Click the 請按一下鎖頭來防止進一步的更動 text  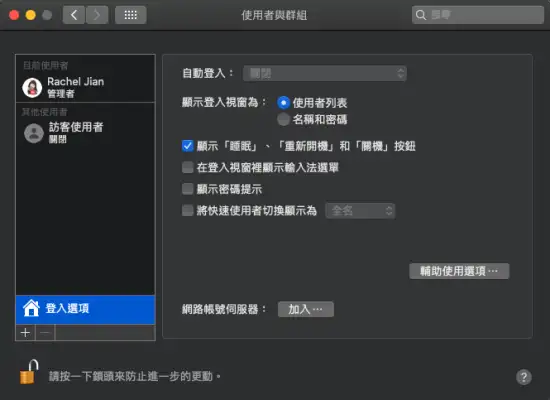(135, 376)
